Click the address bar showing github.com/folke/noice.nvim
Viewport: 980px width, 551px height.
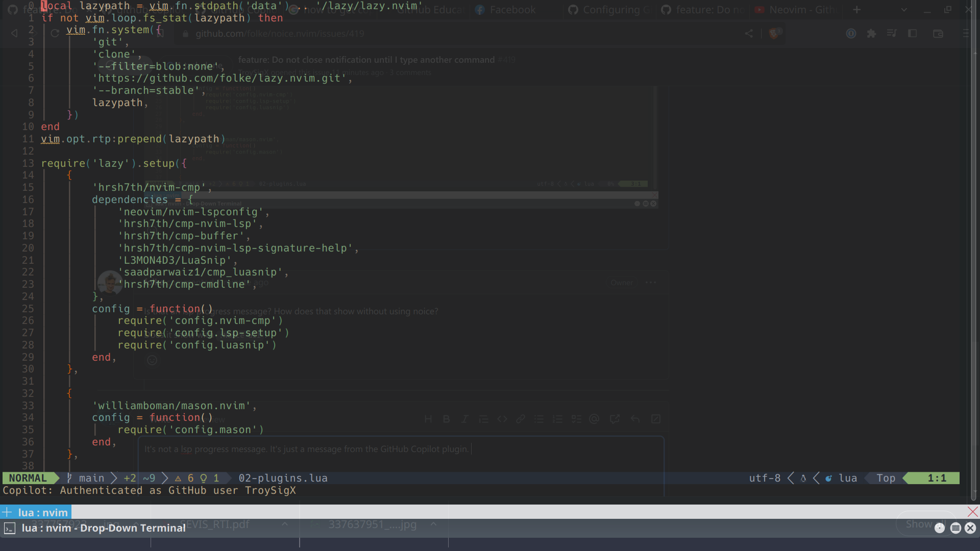coord(280,33)
